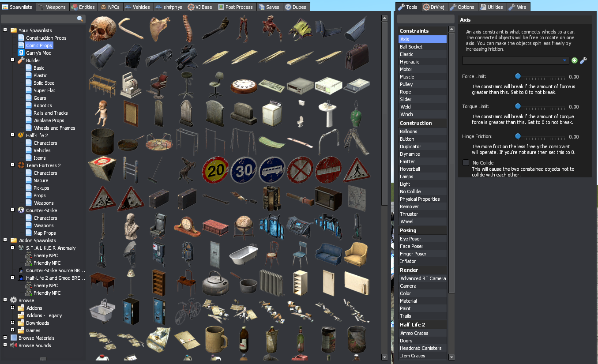Collapse the Addon Spawnlists folder

(5, 240)
